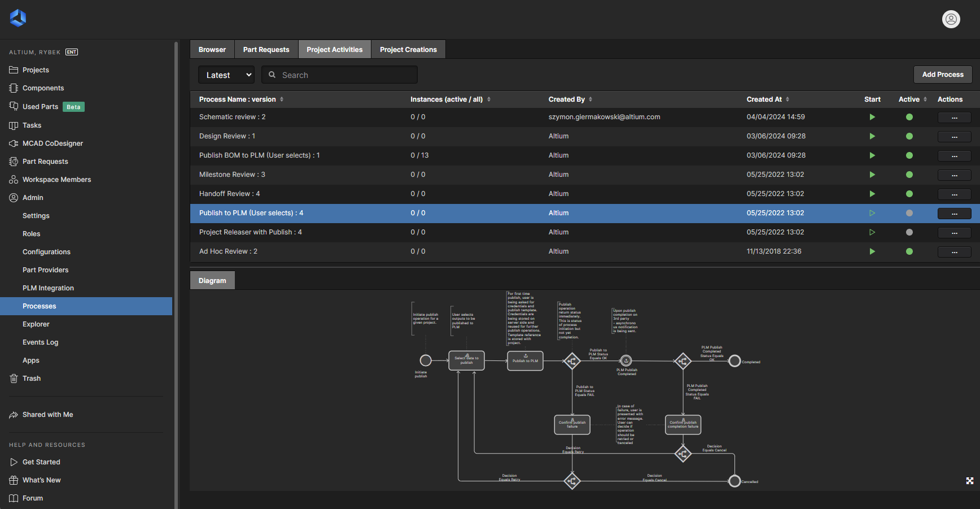Open Get Started help page
The width and height of the screenshot is (980, 509).
[x=41, y=462]
